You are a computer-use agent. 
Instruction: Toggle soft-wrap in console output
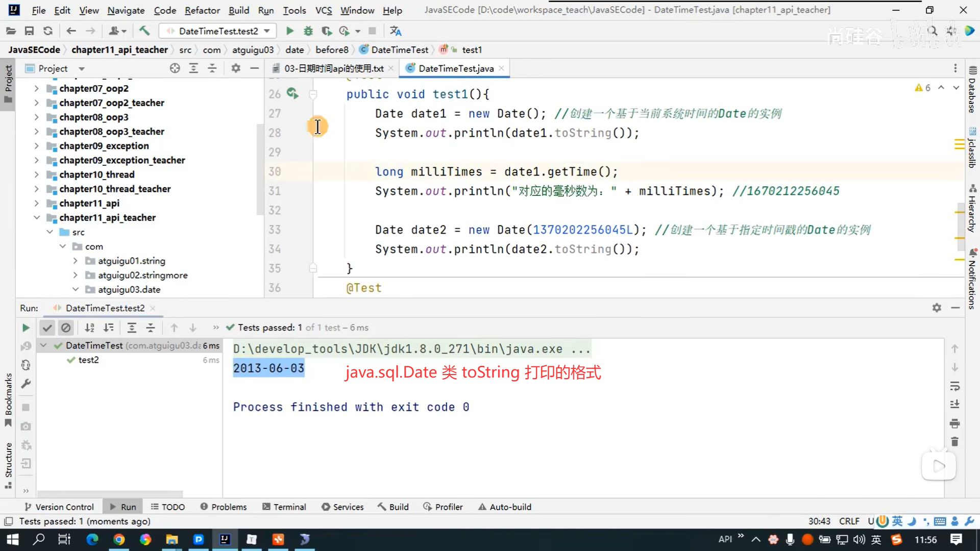click(x=954, y=386)
